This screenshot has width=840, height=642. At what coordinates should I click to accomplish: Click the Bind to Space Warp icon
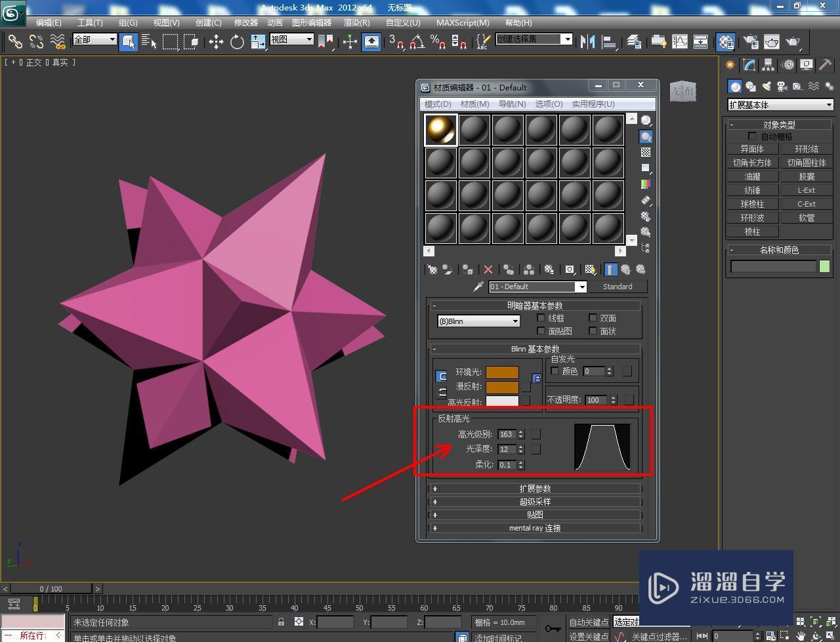point(58,42)
